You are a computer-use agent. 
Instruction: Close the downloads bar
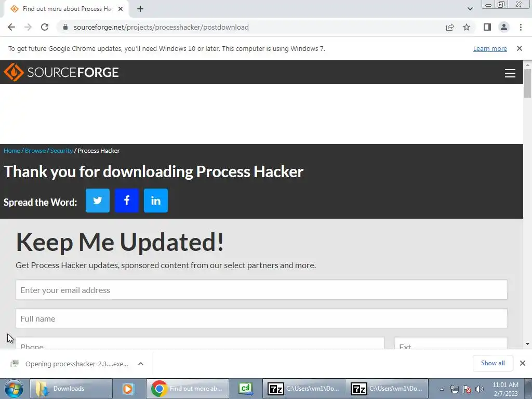point(523,363)
